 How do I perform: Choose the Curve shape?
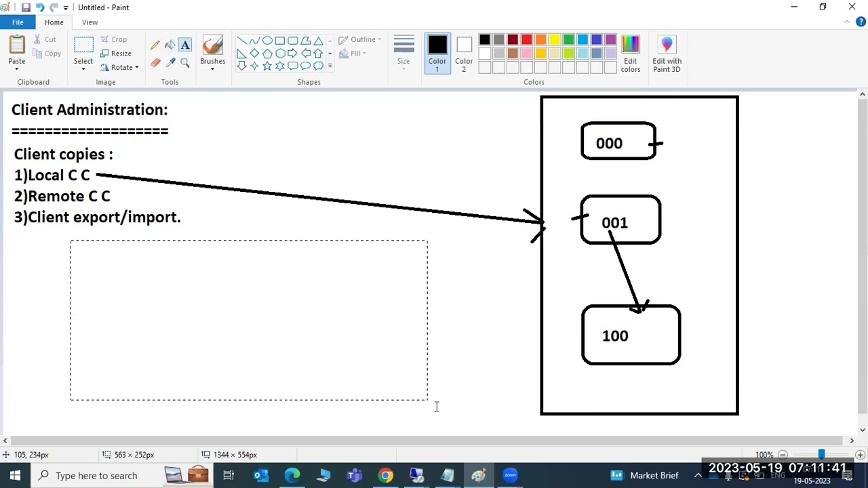tap(254, 41)
